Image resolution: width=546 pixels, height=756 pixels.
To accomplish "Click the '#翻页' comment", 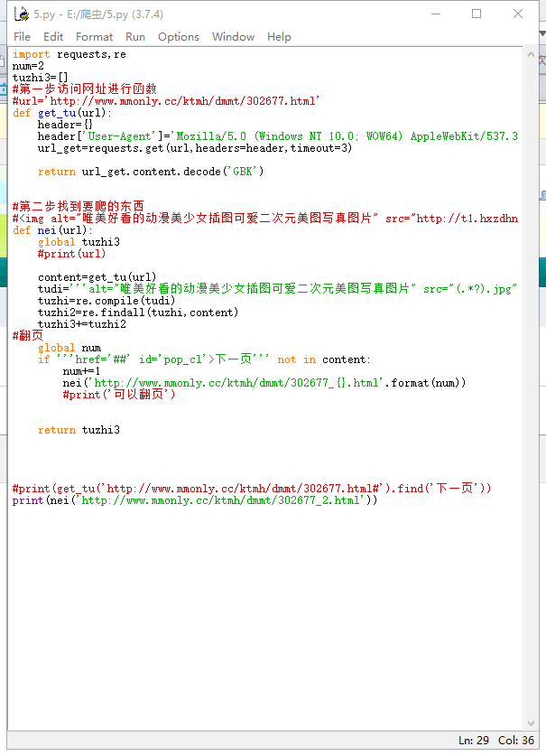I will coord(28,336).
